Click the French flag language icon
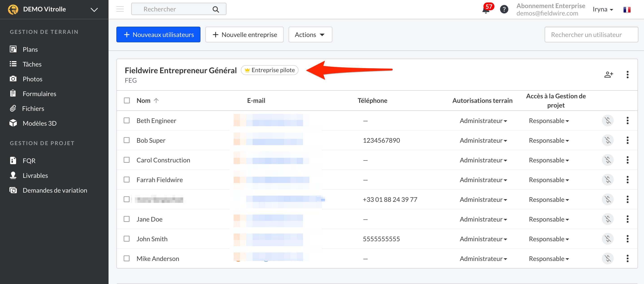The width and height of the screenshot is (644, 284). [x=627, y=9]
